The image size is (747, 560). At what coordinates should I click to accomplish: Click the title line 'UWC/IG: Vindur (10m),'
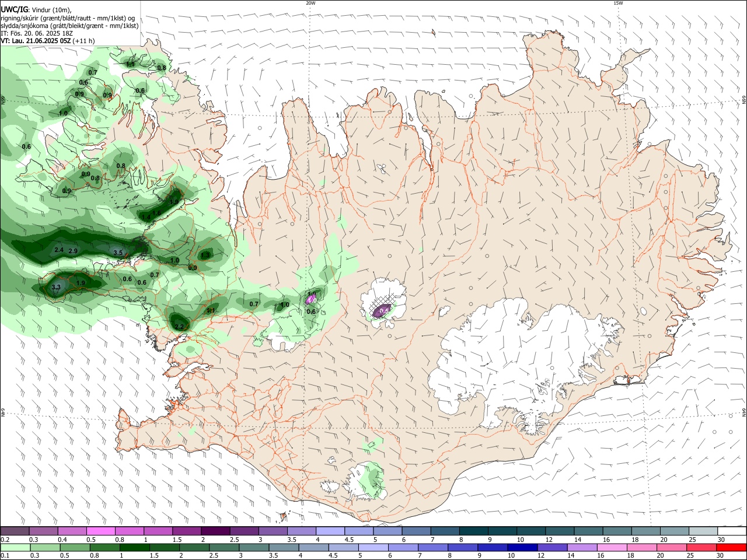tap(36, 10)
